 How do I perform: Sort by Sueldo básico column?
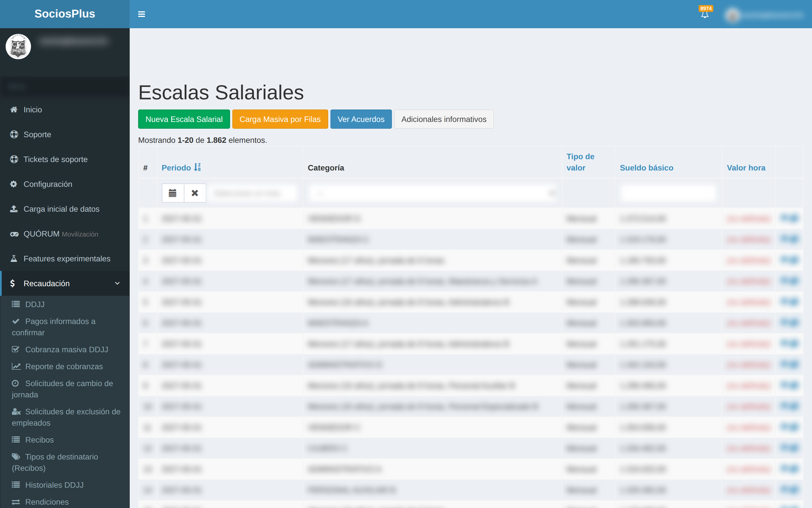(646, 168)
